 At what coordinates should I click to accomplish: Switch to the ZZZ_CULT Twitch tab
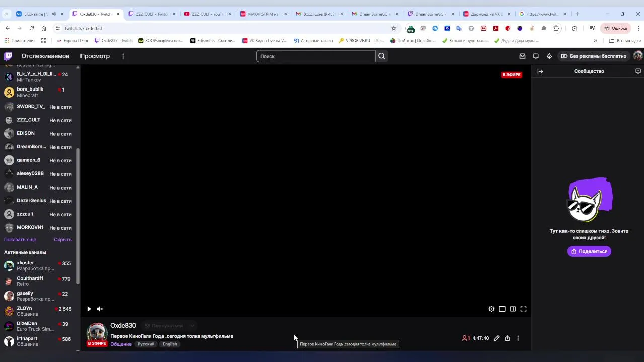pos(151,14)
